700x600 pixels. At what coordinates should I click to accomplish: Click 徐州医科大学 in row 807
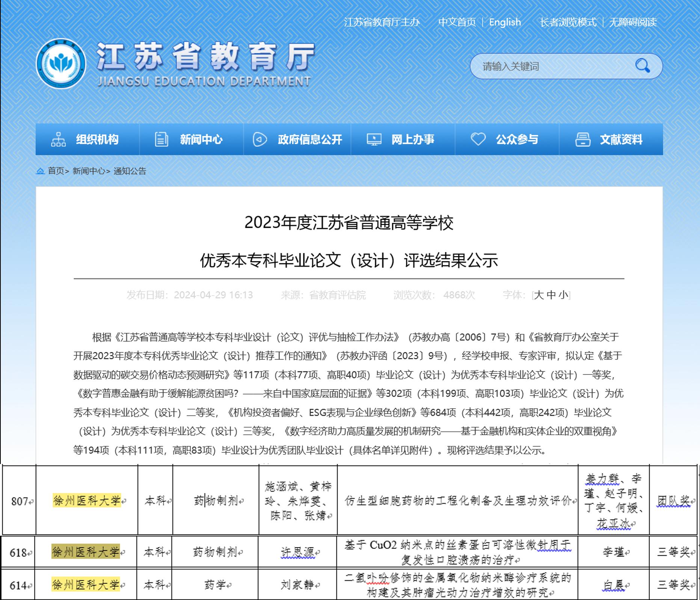click(x=87, y=500)
